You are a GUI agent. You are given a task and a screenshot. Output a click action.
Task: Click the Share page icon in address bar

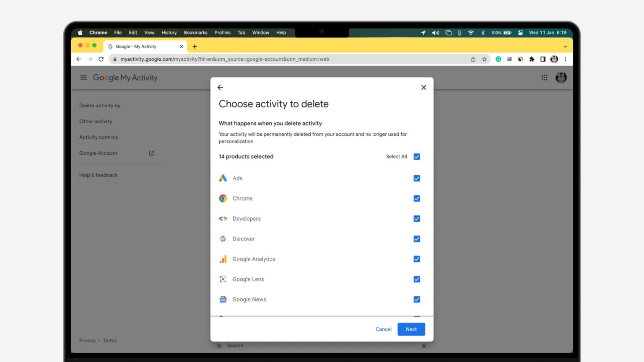click(473, 59)
